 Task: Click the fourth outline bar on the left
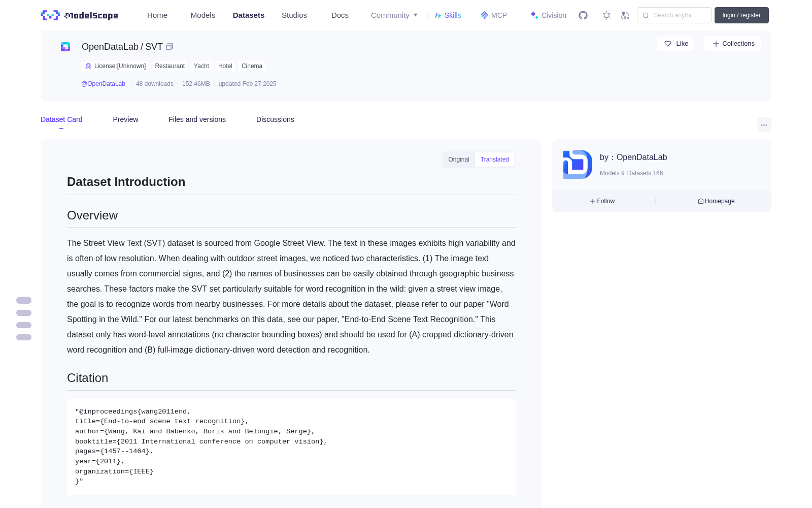coord(24,337)
